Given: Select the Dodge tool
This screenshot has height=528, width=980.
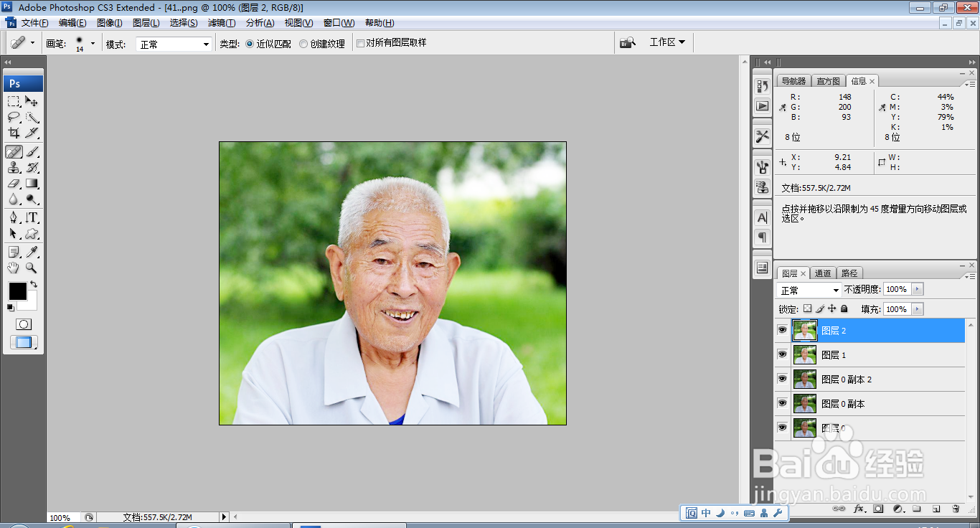Looking at the screenshot, I should point(32,199).
